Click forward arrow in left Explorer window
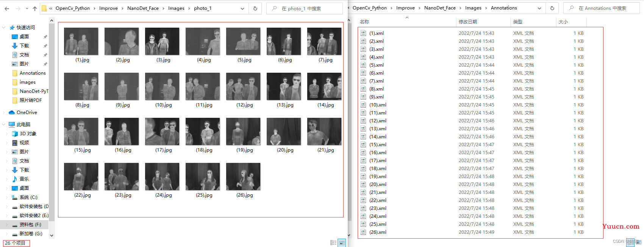The height and width of the screenshot is (247, 644). [18, 8]
